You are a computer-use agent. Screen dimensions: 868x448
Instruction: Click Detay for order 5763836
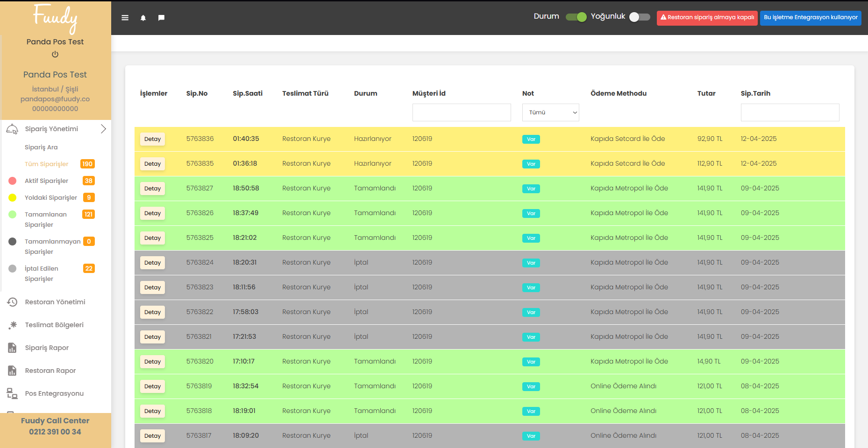point(152,139)
